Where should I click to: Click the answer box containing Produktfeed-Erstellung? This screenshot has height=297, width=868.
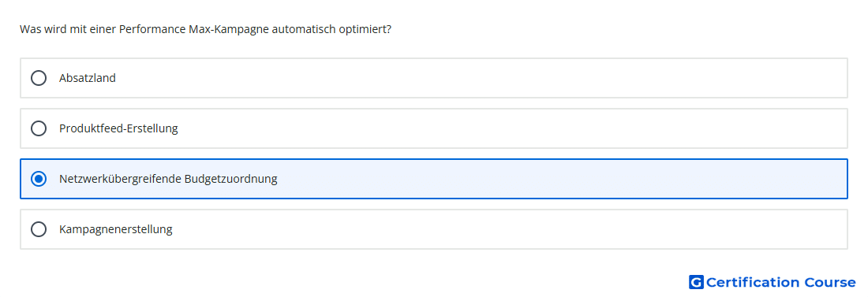(434, 128)
